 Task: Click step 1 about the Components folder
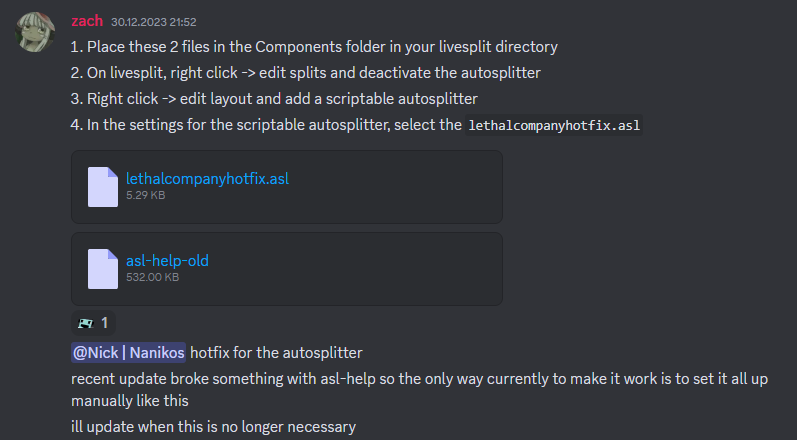coord(314,47)
